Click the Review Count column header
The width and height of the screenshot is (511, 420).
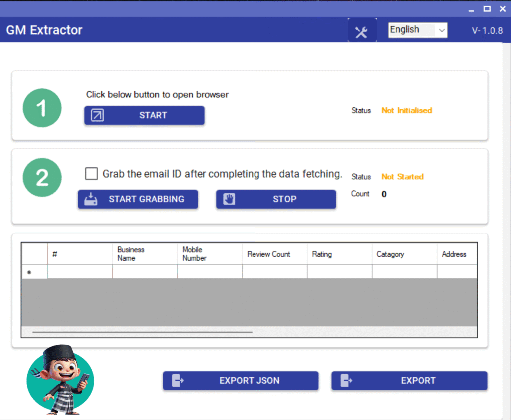click(x=274, y=254)
